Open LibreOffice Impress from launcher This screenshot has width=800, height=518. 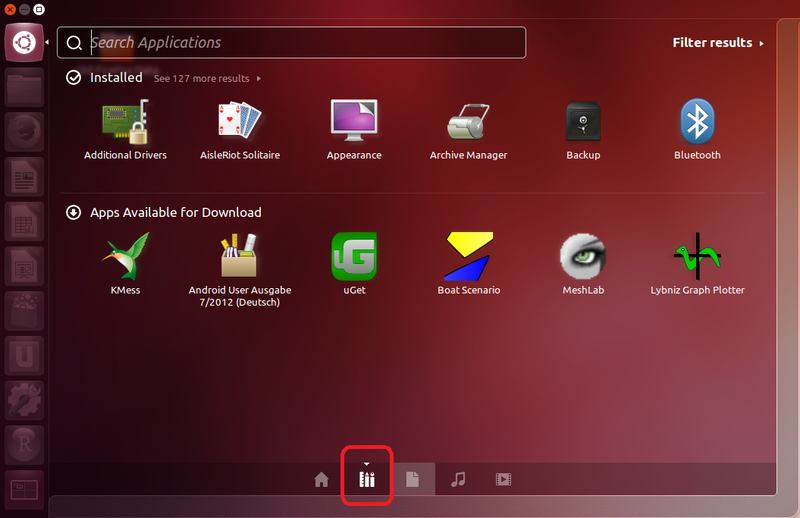24,266
